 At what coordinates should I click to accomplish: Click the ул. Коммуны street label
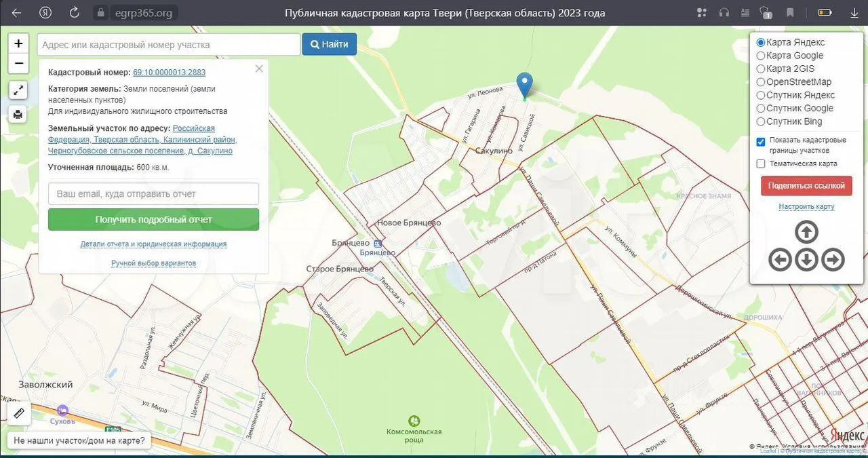pyautogui.click(x=620, y=242)
